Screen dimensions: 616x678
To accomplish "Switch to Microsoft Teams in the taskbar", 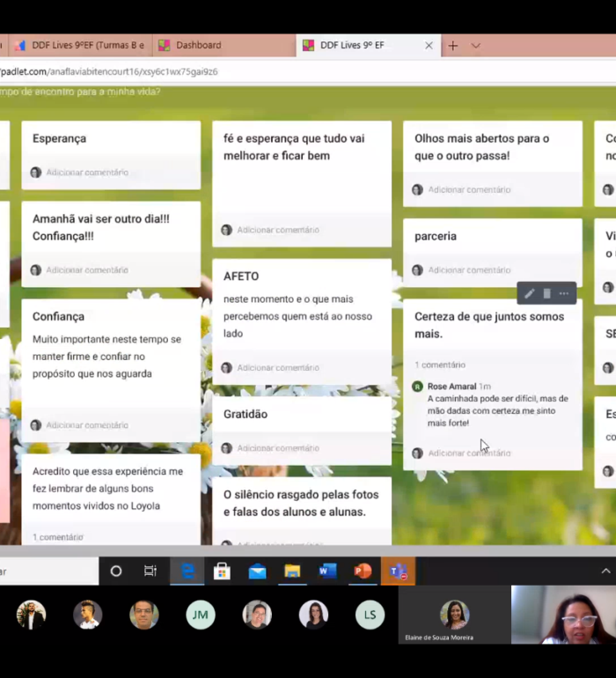I will (398, 571).
